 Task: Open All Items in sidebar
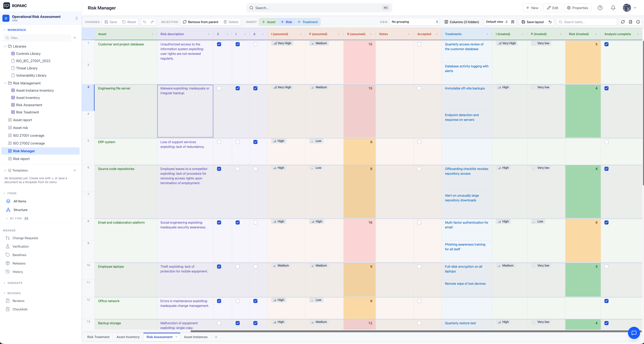click(x=20, y=201)
